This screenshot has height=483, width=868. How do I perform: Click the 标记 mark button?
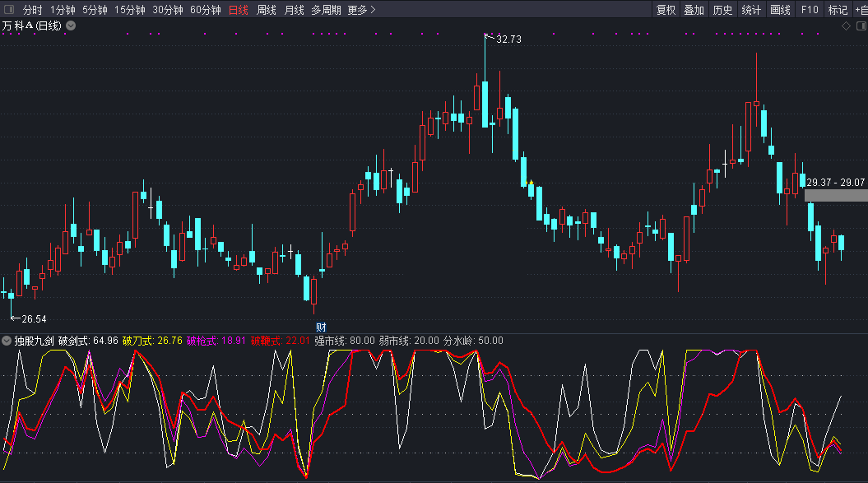pyautogui.click(x=838, y=10)
